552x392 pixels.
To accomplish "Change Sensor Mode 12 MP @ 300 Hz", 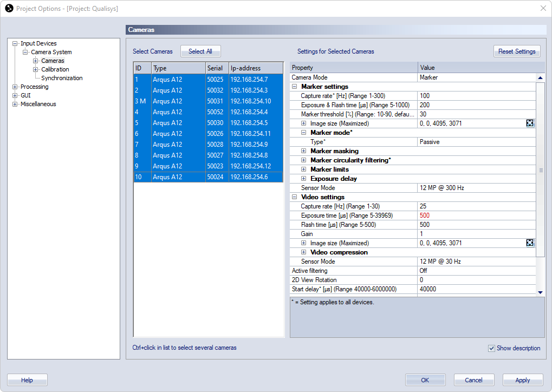I will tap(477, 188).
